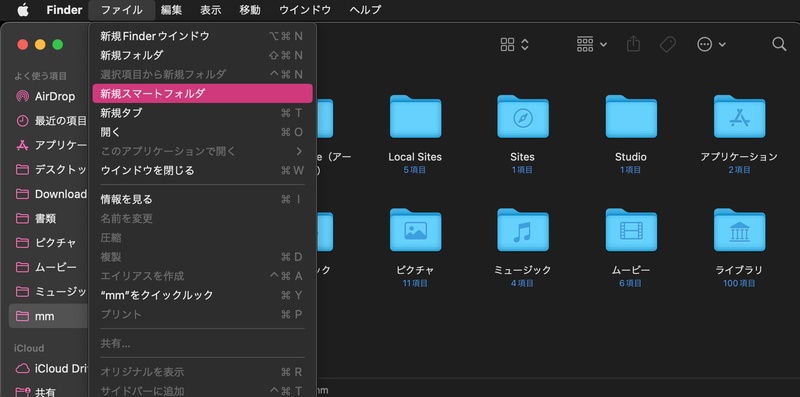Viewport: 800px width, 397px height.
Task: Select iCloud Drive in the sidebar
Action: click(49, 368)
